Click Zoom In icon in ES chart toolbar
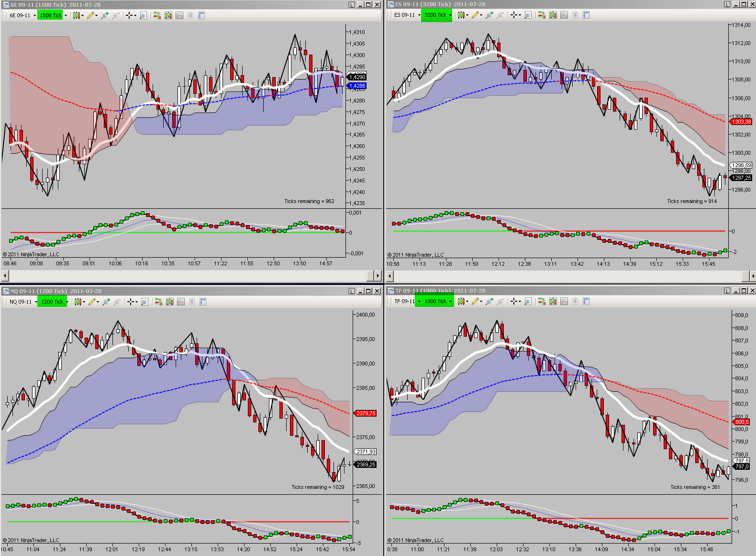 pos(489,15)
